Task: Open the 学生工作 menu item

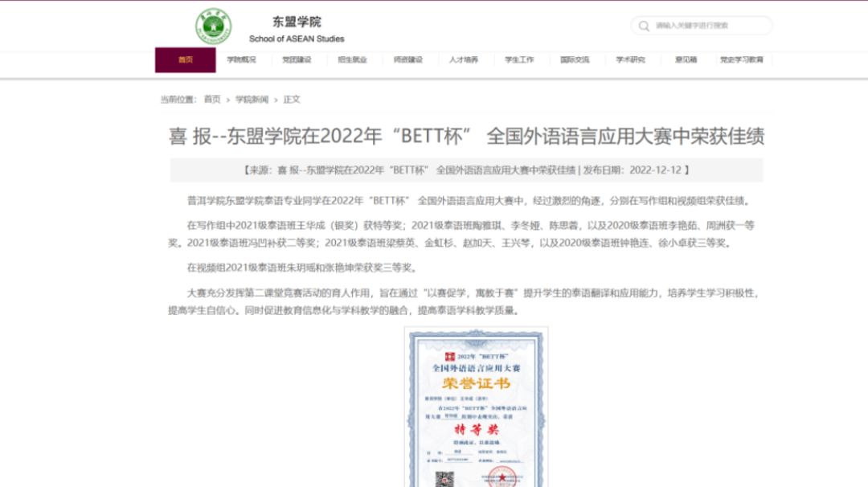Action: tap(520, 61)
